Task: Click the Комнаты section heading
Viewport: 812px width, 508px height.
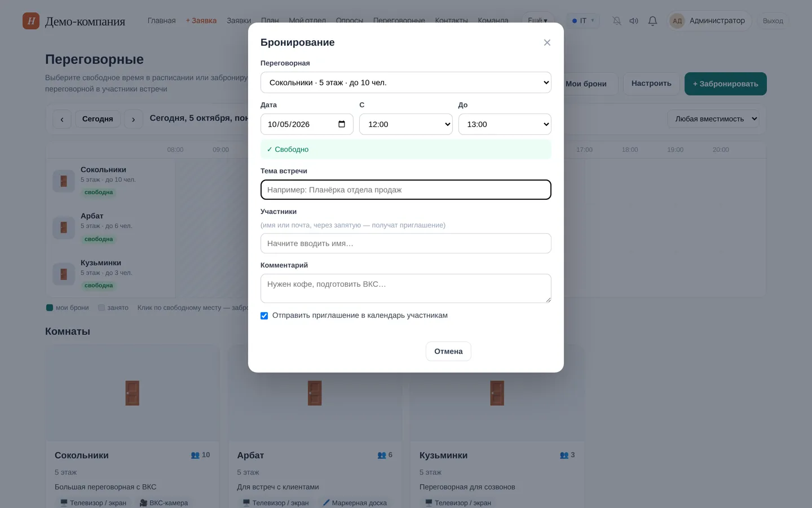Action: click(68, 331)
